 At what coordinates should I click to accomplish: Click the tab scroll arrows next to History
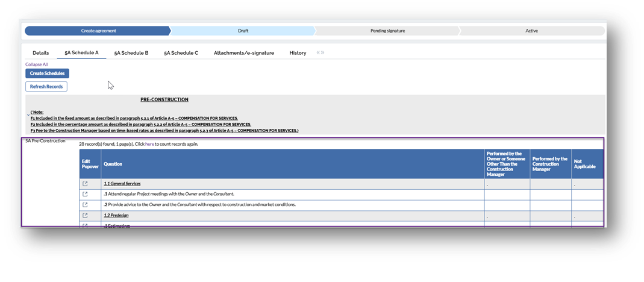click(320, 53)
